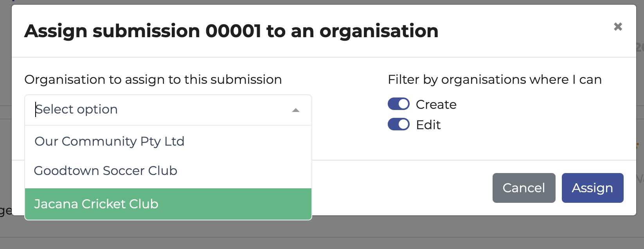Click the dropdown caret above the options
Image resolution: width=644 pixels, height=249 pixels.
(296, 110)
